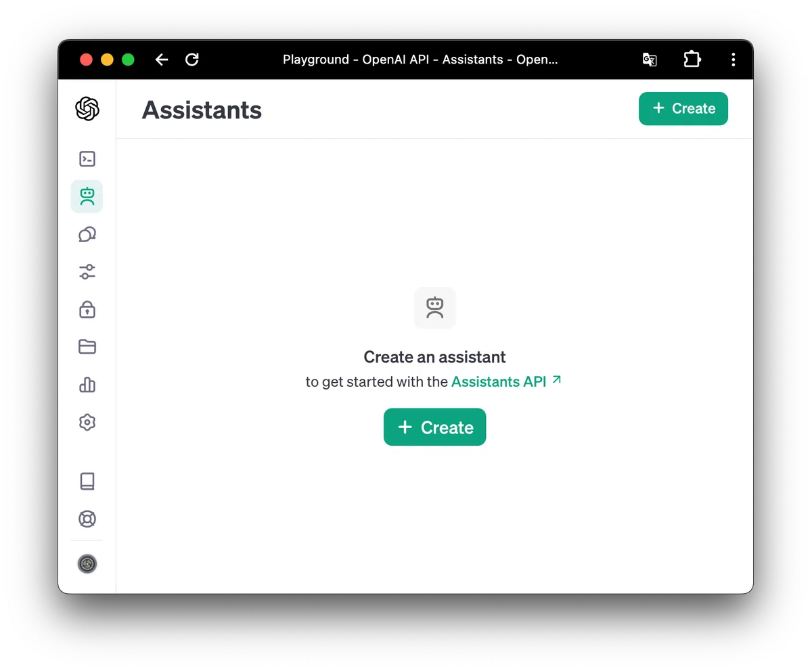Click the top-right Create button
The height and width of the screenshot is (671, 812).
[683, 108]
